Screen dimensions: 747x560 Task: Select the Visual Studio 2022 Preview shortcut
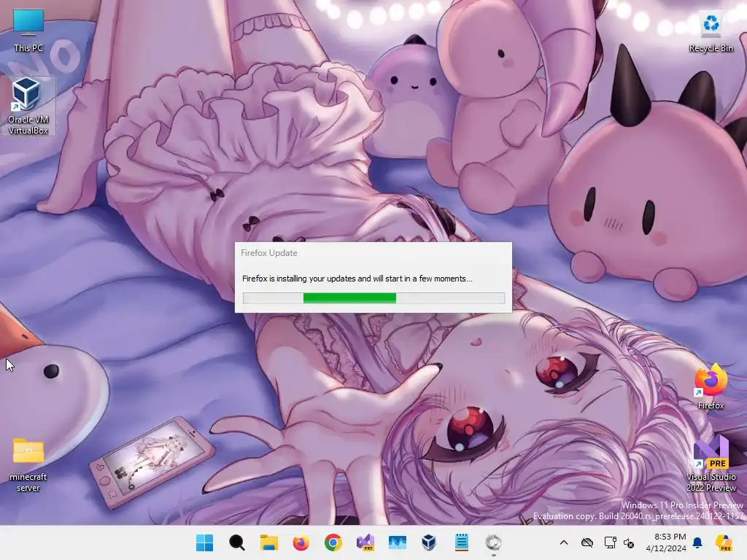[711, 463]
